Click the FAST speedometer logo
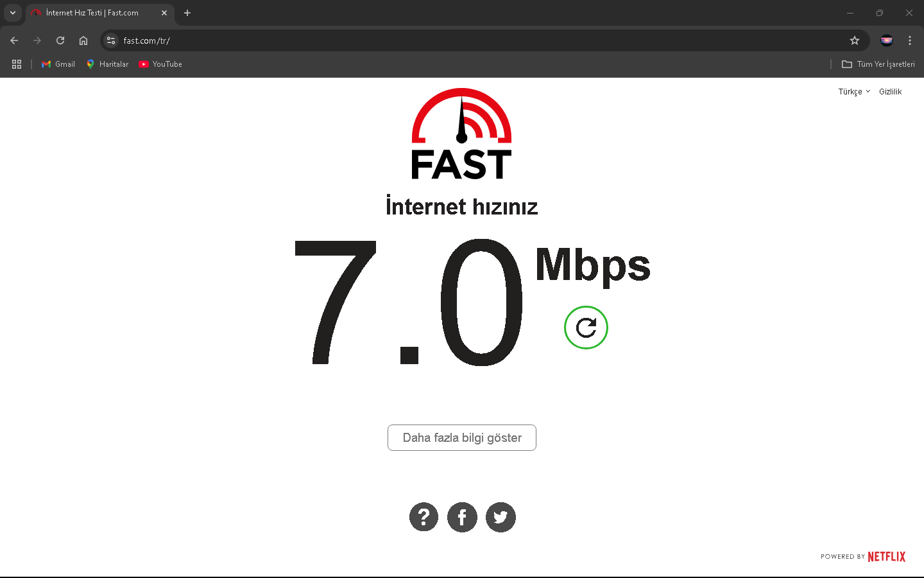Screen dimensions: 924x578 (x=461, y=134)
